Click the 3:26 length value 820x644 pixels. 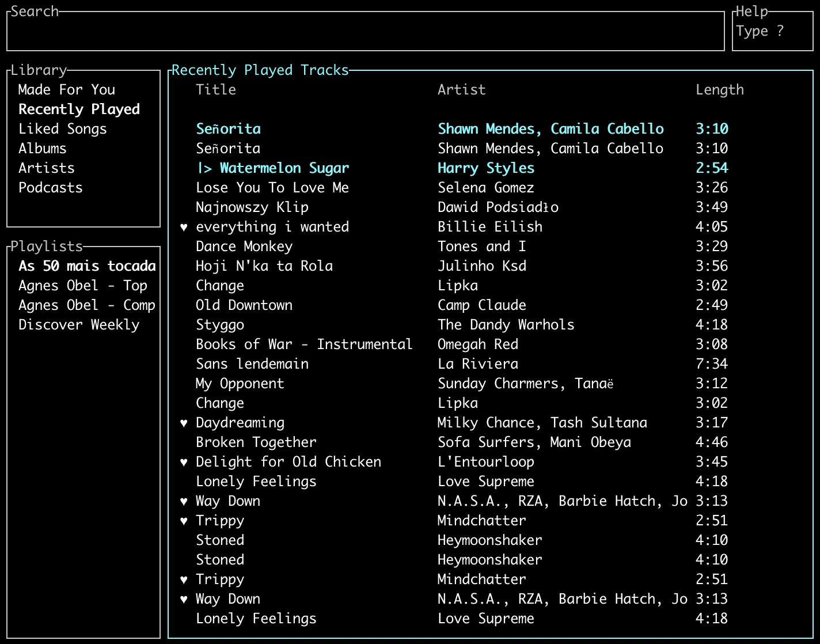(712, 188)
